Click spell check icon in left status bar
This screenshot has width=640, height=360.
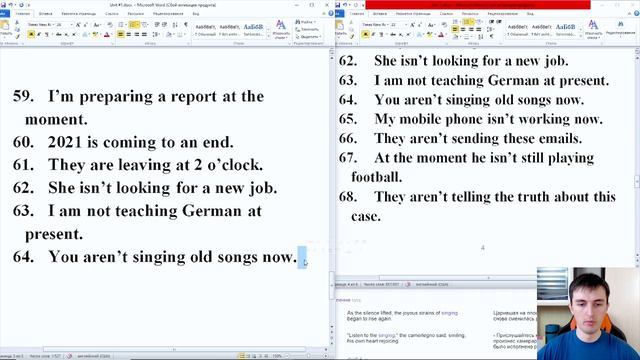click(x=69, y=356)
